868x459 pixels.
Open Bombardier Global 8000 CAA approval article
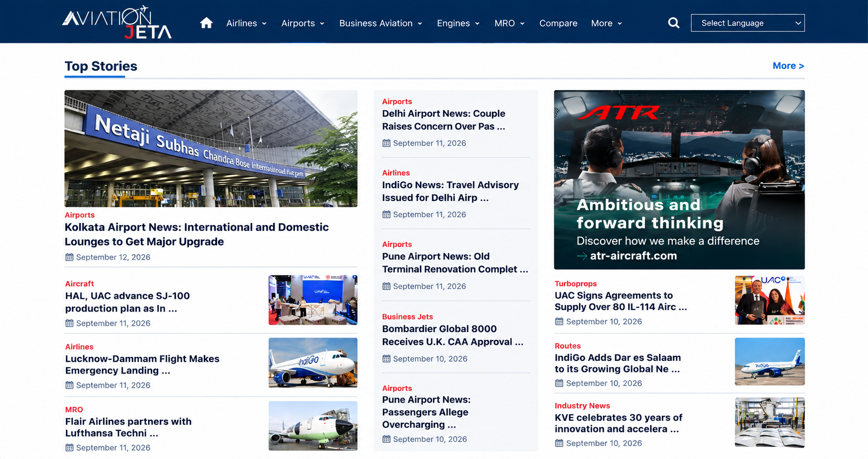(453, 335)
